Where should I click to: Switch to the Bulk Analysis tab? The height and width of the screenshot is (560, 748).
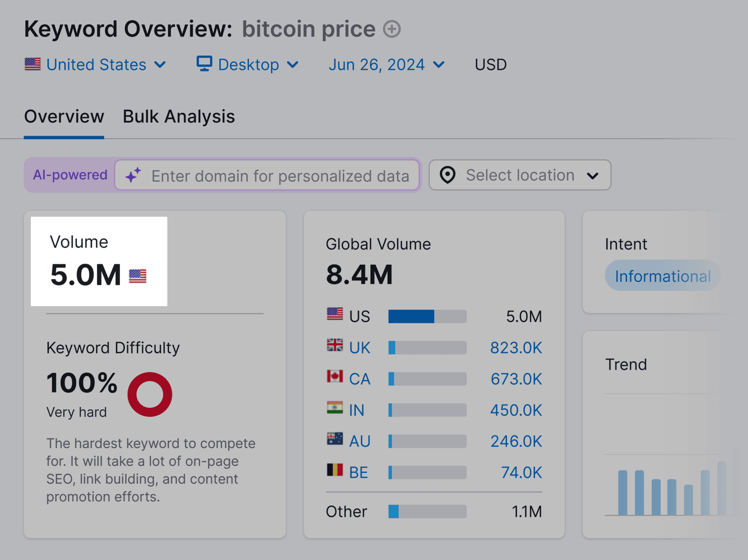pos(178,116)
